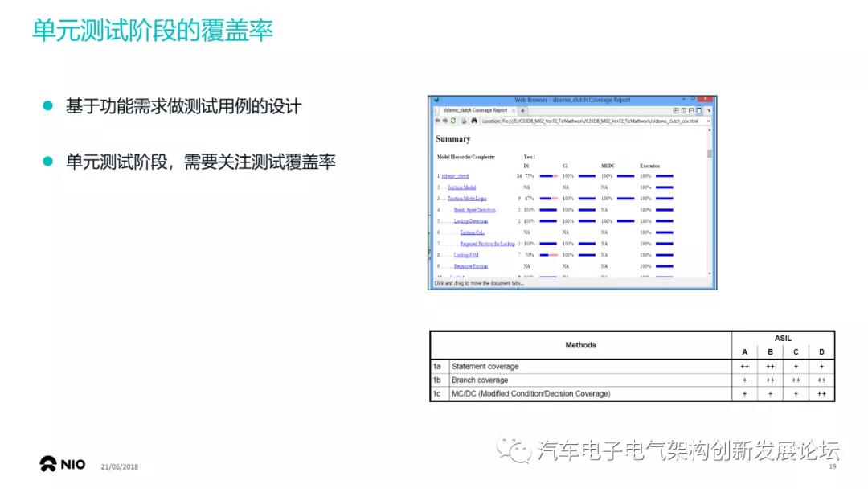Click row number 1c in the table
The width and height of the screenshot is (868, 489).
pos(437,394)
